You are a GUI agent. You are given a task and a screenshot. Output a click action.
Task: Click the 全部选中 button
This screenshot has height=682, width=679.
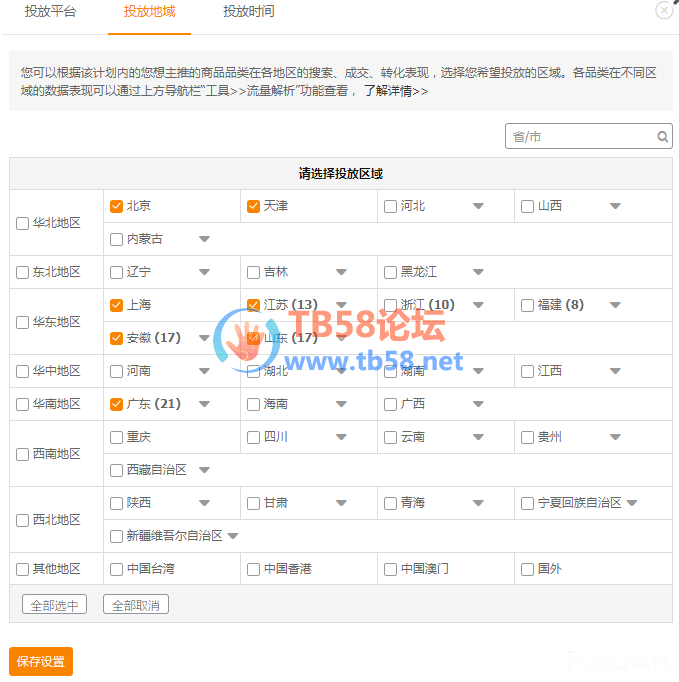pyautogui.click(x=54, y=605)
